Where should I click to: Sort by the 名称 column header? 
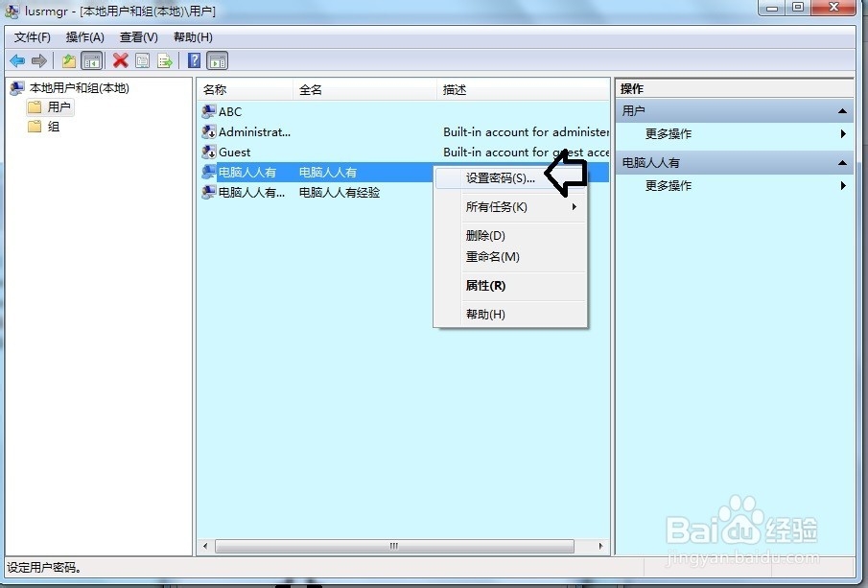coord(245,90)
